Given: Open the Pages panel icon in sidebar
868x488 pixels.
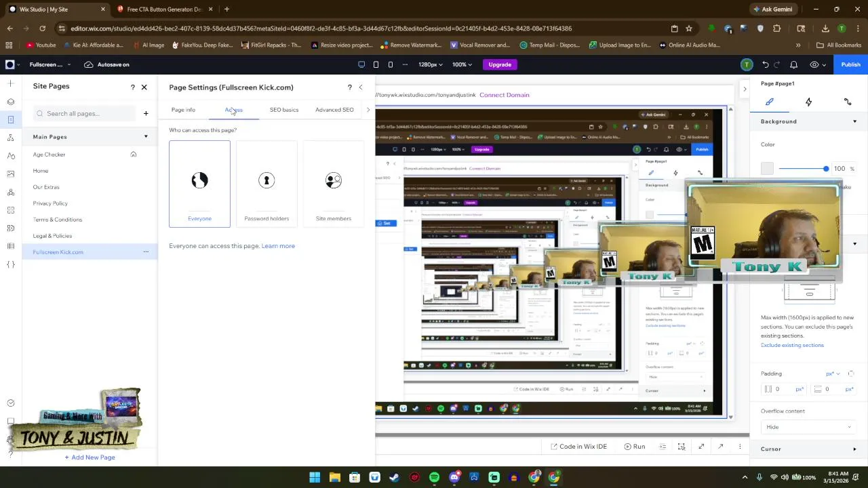Looking at the screenshot, I should coord(10,119).
